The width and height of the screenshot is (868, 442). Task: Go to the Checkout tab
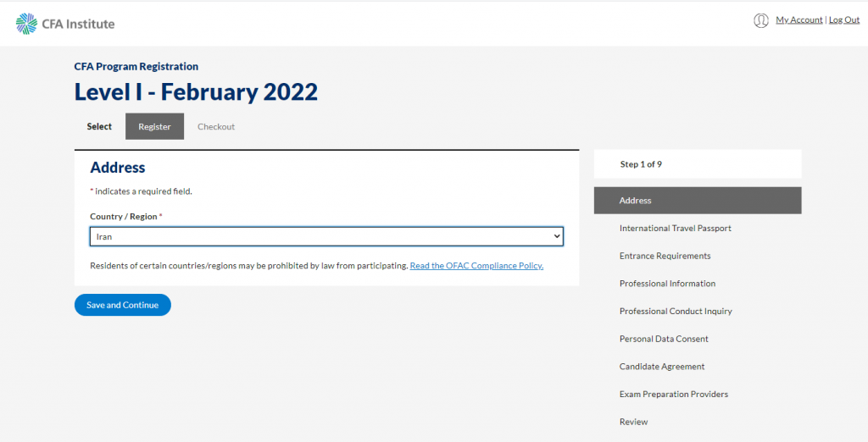click(216, 127)
